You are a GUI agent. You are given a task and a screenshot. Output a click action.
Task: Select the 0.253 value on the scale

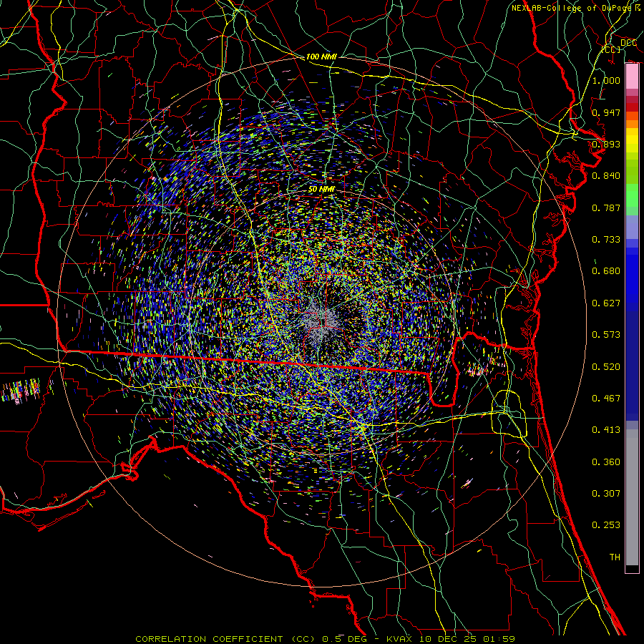[x=606, y=525]
